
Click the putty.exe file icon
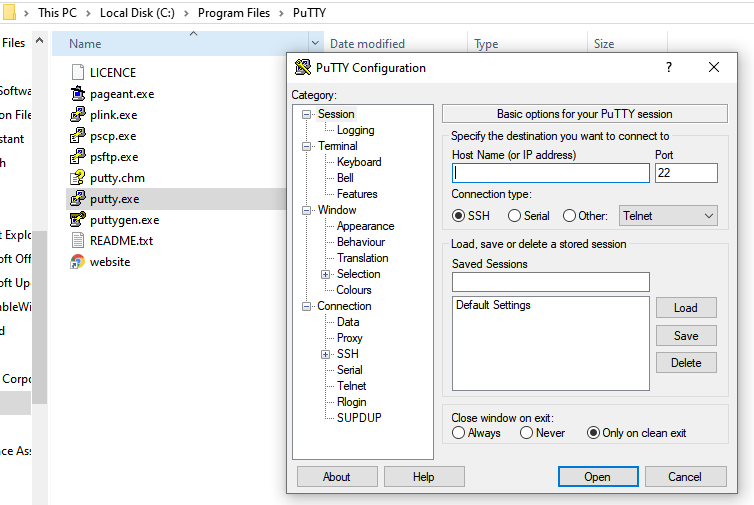77,199
